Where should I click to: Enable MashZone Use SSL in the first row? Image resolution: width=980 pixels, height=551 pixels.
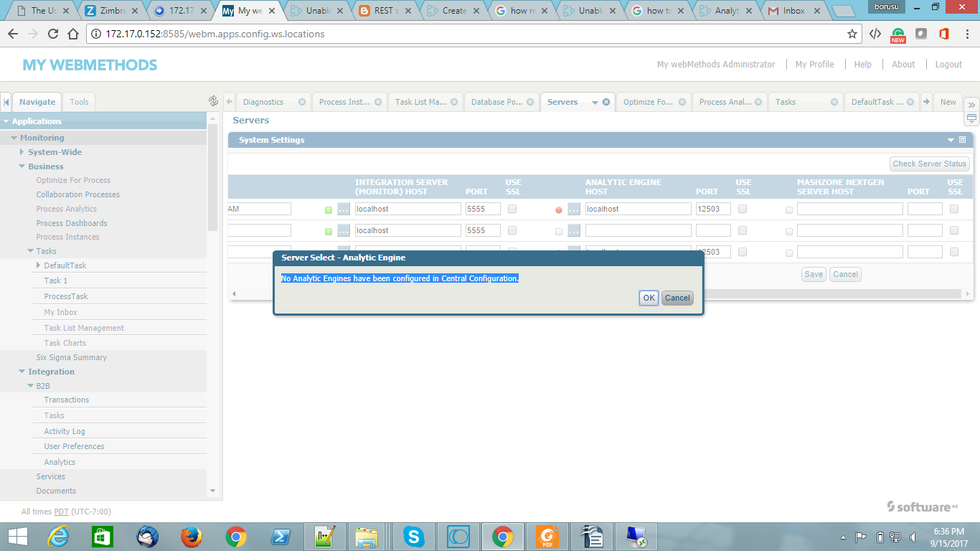click(954, 209)
